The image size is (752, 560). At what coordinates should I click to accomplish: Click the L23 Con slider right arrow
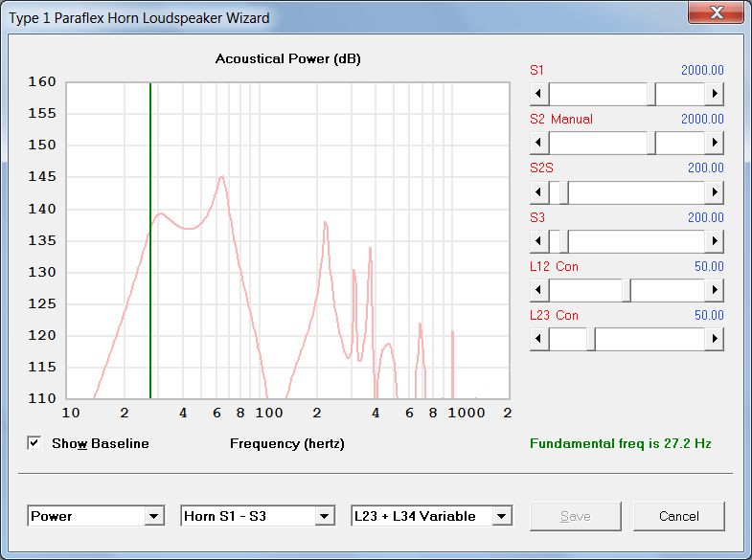coord(714,339)
